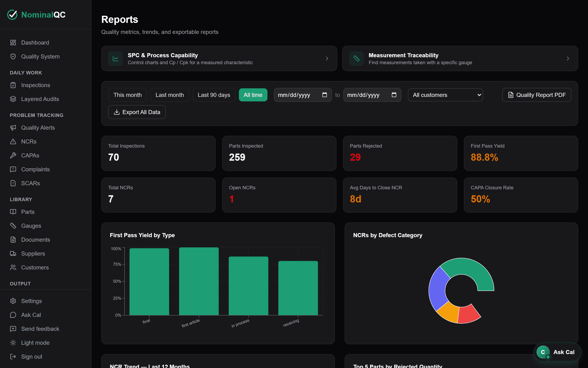Click the Layered Audits stack icon

click(x=13, y=99)
